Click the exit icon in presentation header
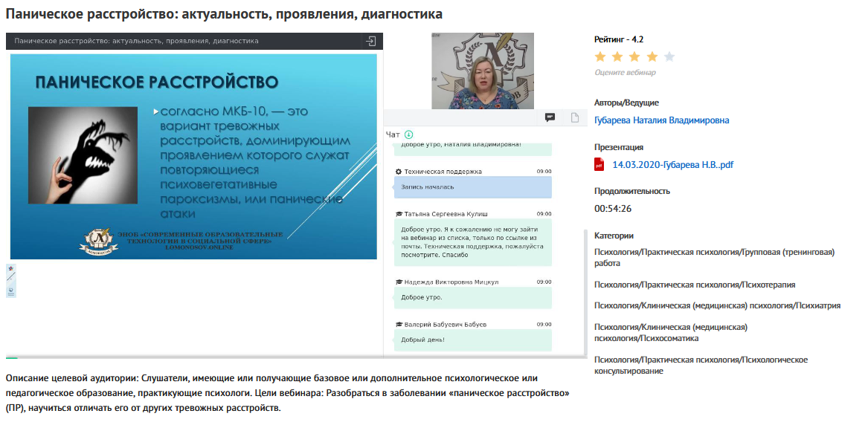Viewport: 868px width, 428px height. coord(370,42)
